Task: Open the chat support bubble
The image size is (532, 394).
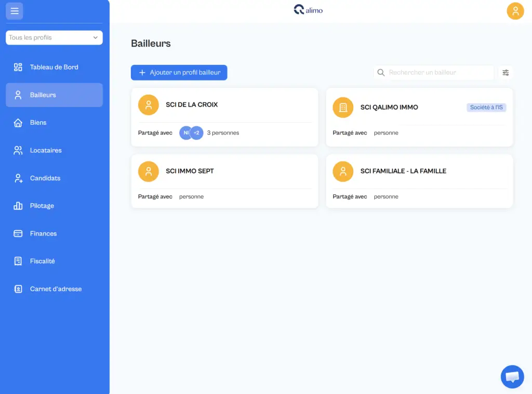Action: click(x=512, y=377)
